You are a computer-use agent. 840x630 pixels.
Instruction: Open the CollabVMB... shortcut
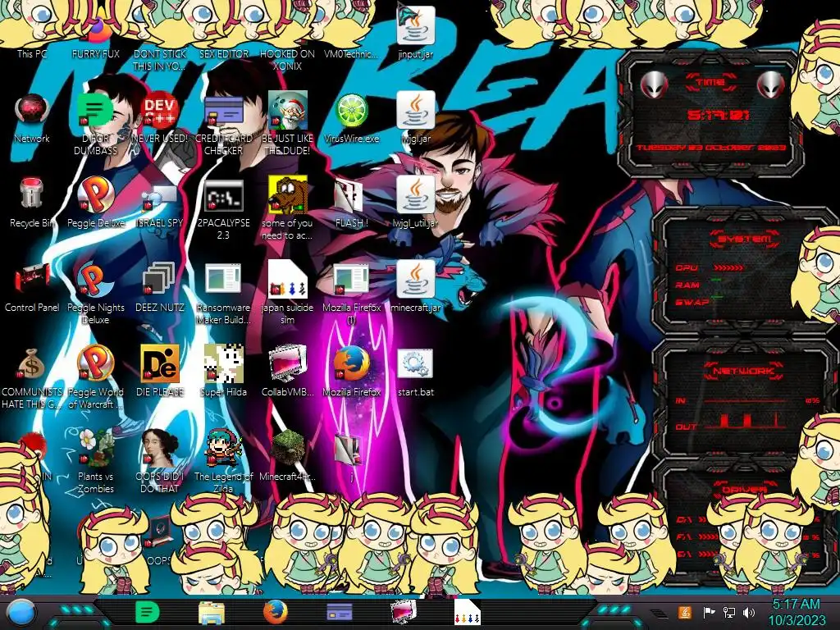[287, 372]
